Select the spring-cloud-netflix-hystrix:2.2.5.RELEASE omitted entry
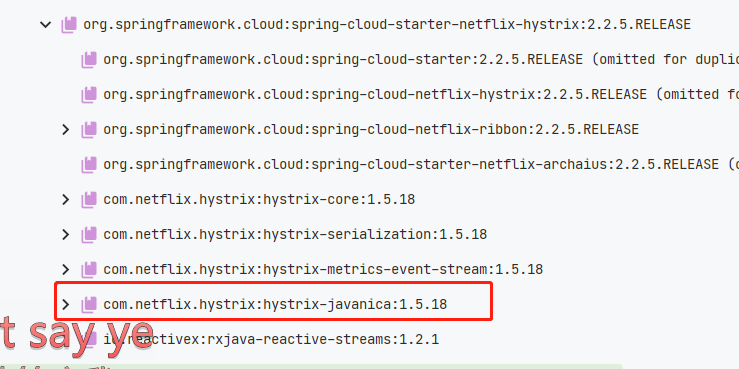Screen dimensions: 739x369 (421, 94)
